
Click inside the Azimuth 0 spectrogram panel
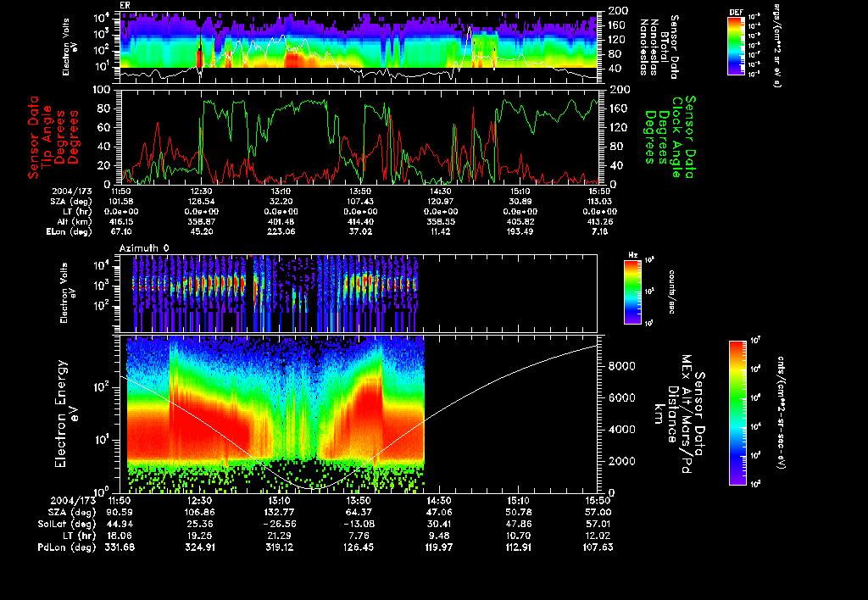click(x=359, y=293)
